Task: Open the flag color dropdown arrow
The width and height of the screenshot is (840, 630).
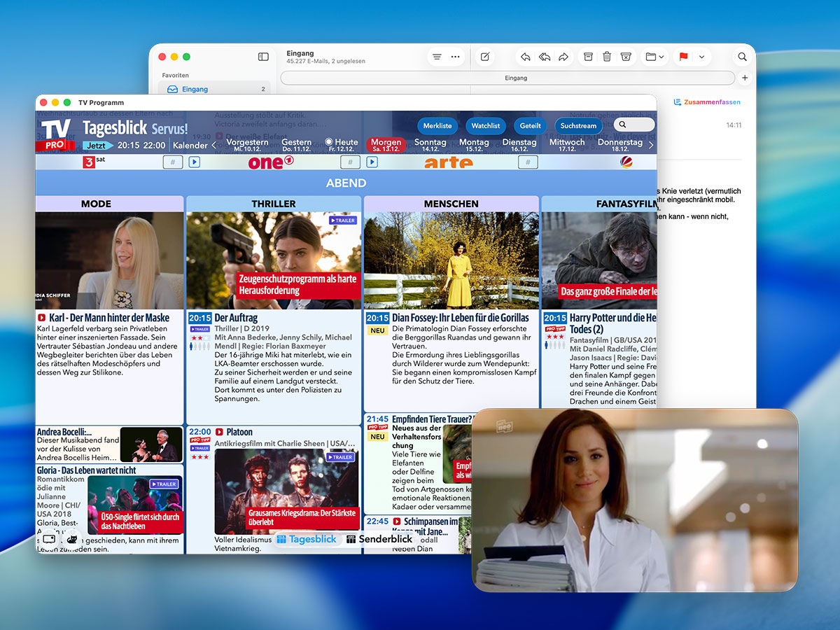Action: pyautogui.click(x=701, y=57)
